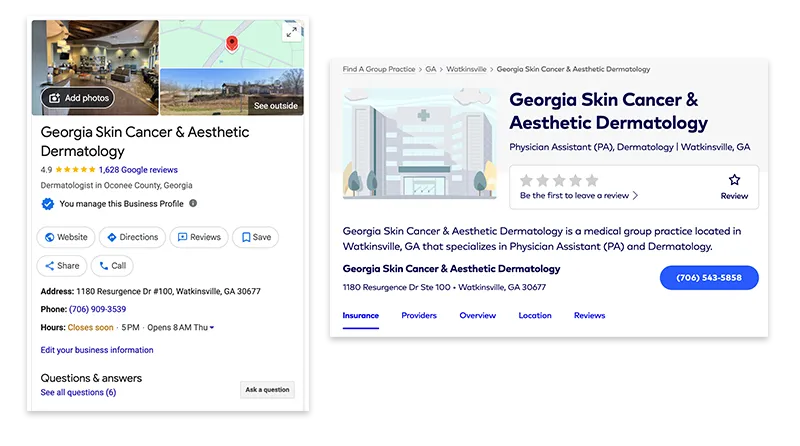The height and width of the screenshot is (446, 800).
Task: Click the Share button
Action: (62, 266)
